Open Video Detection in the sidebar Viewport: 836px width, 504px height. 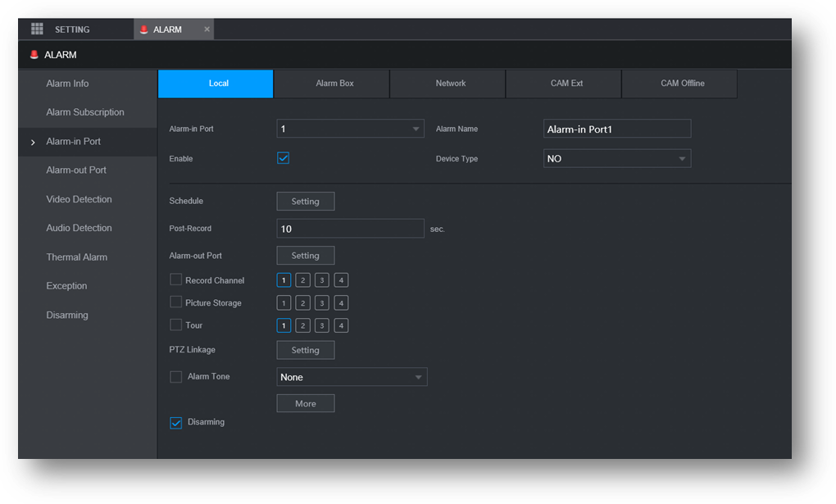79,199
